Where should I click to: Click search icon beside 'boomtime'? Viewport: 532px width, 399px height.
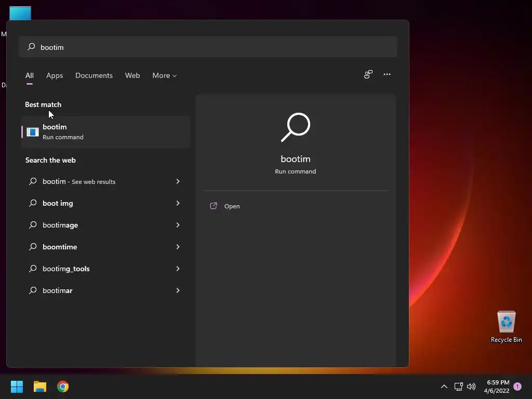tap(33, 246)
